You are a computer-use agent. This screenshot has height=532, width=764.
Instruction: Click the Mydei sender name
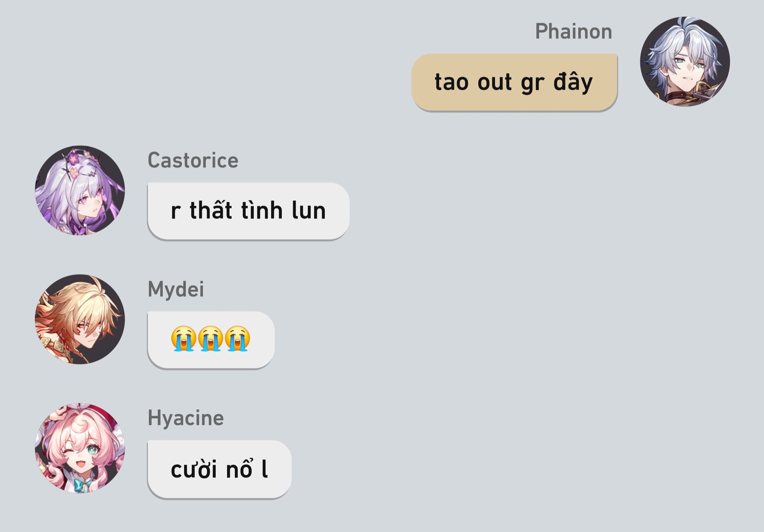(x=176, y=290)
